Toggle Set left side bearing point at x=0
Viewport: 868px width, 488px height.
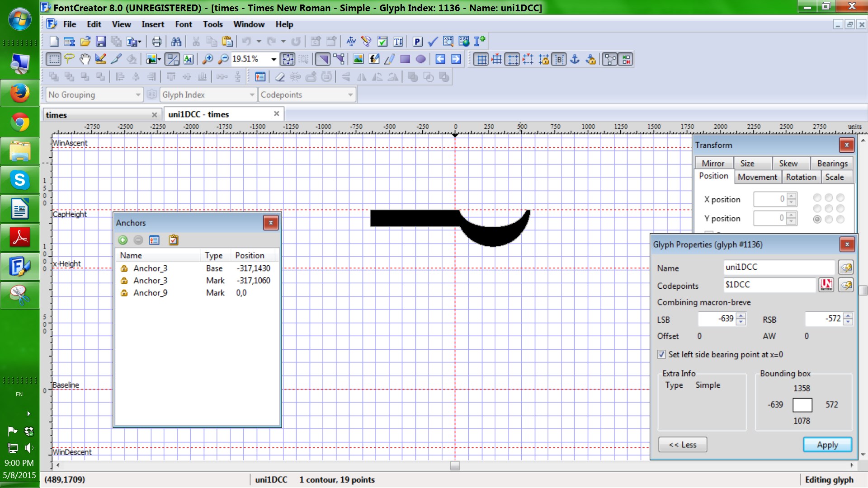(660, 354)
